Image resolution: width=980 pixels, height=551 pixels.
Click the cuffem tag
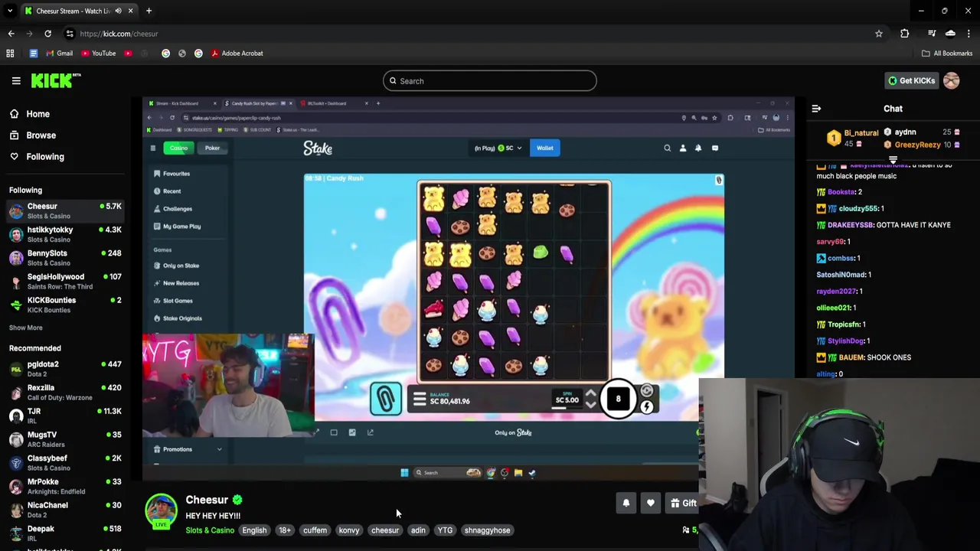[x=315, y=530]
